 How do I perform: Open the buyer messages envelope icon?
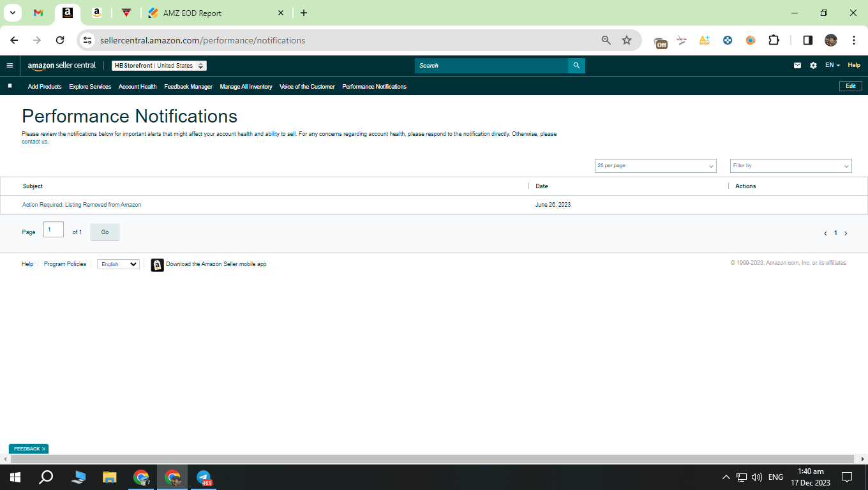pyautogui.click(x=797, y=66)
